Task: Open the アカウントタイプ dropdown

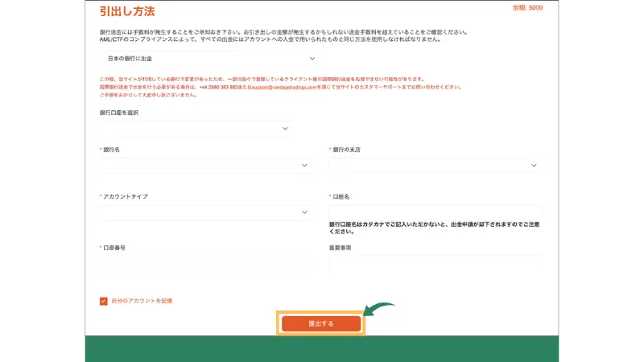Action: [x=206, y=212]
